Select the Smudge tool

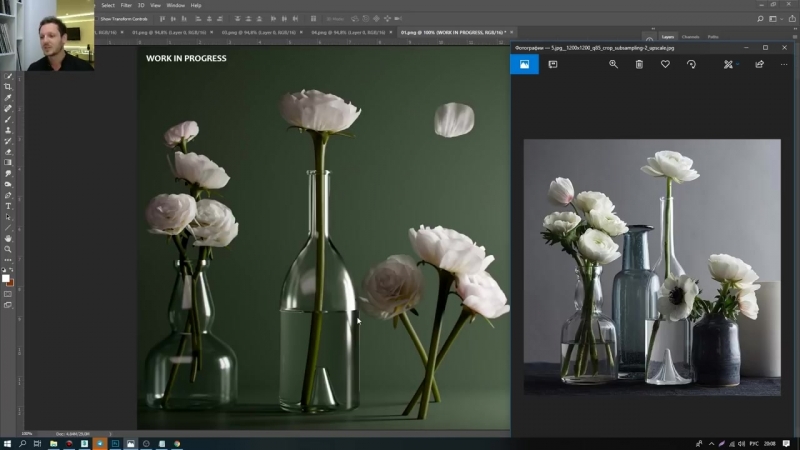(8, 173)
